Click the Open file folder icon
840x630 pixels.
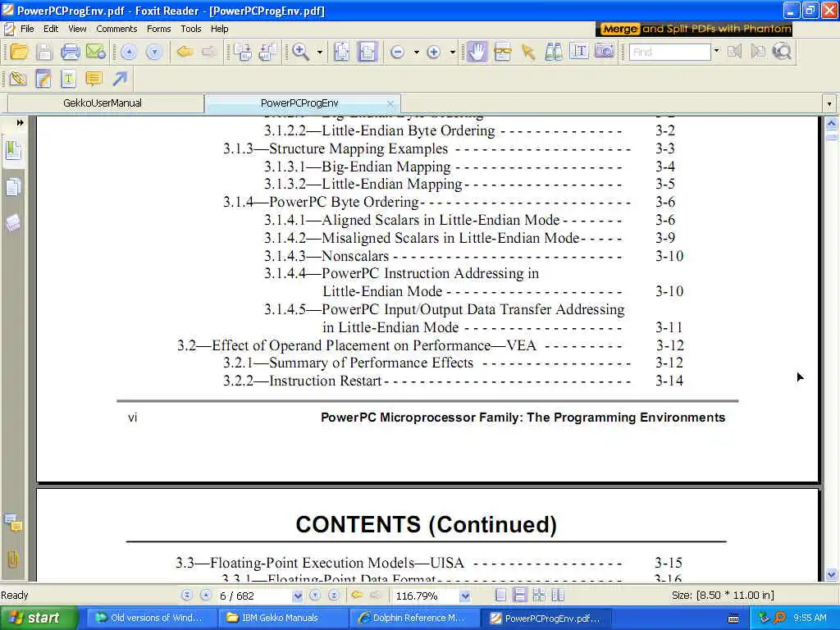coord(20,52)
